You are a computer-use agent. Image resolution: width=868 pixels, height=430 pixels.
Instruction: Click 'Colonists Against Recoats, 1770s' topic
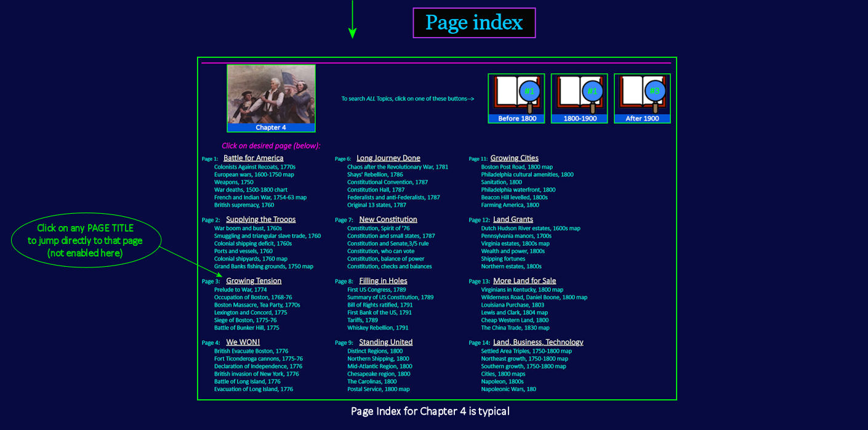[x=255, y=167]
